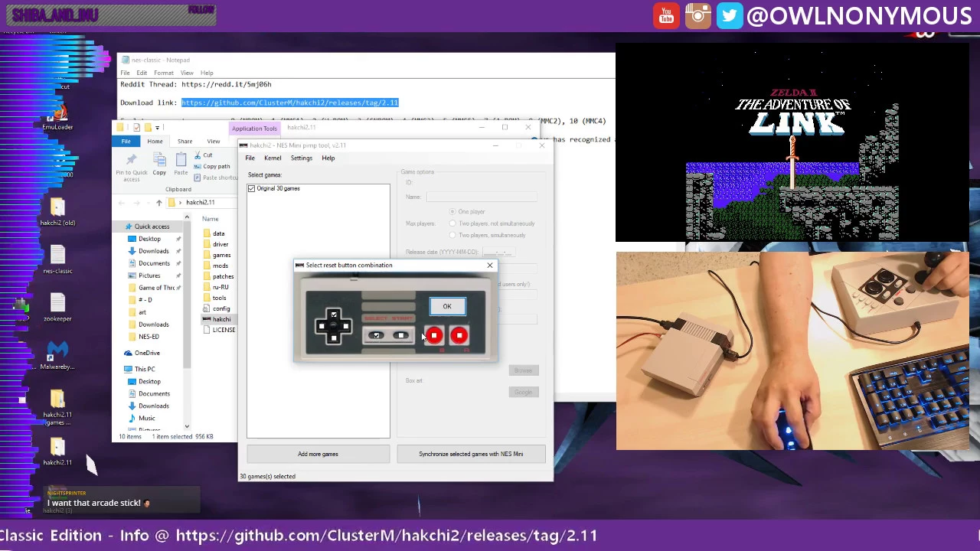Select Two players, not simultaneously option

(x=452, y=223)
